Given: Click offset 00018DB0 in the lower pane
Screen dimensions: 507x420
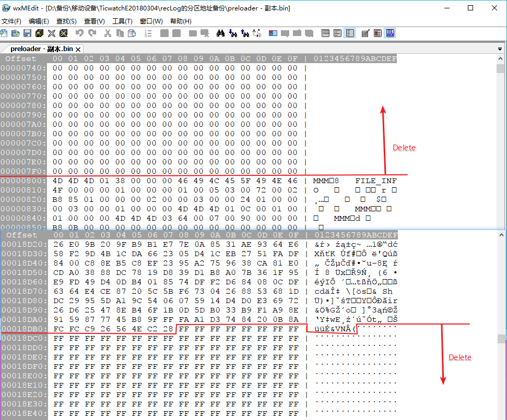Looking at the screenshot, I should [x=25, y=329].
